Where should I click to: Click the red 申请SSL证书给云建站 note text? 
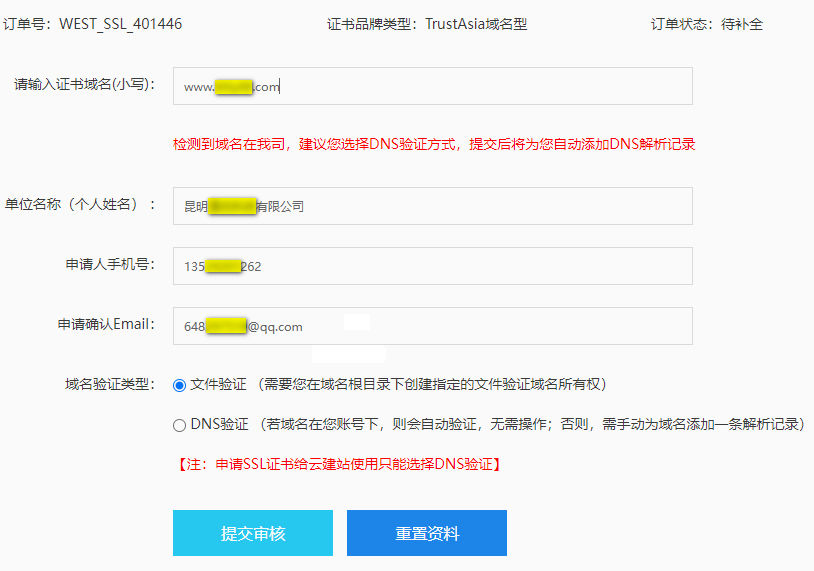click(338, 464)
